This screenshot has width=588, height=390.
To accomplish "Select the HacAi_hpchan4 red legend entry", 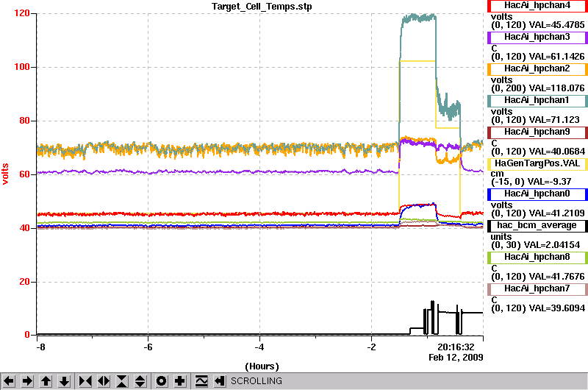I will pyautogui.click(x=537, y=6).
